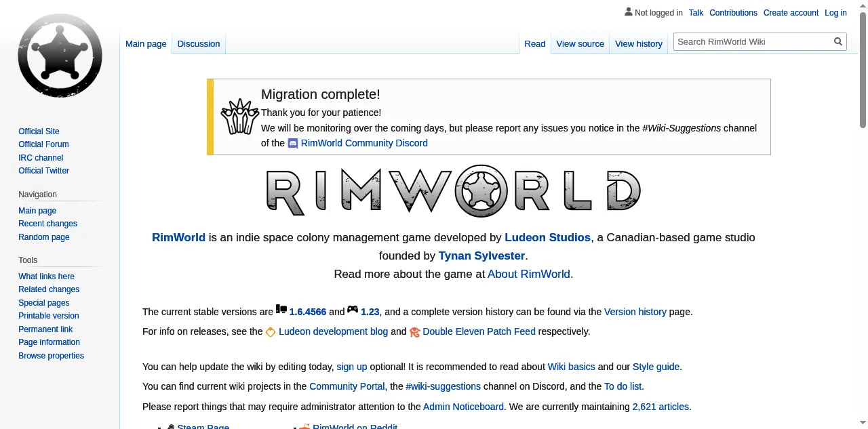Image resolution: width=868 pixels, height=429 pixels.
Task: Open the Ludeon development blog link
Action: pyautogui.click(x=333, y=331)
